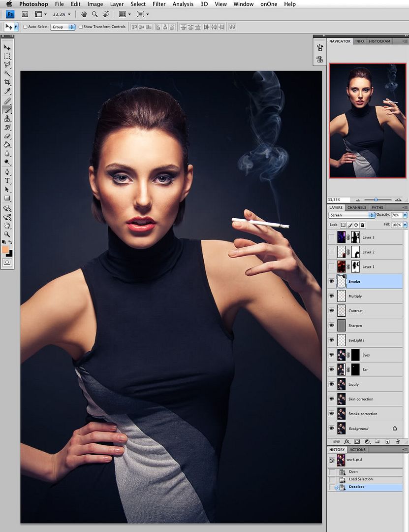Screen dimensions: 409x532
Task: Select the Clone Stamp tool
Action: coord(7,119)
